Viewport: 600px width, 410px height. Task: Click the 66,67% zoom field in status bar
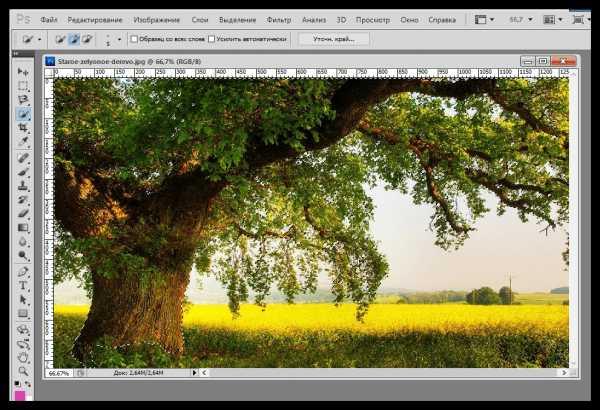(x=59, y=372)
